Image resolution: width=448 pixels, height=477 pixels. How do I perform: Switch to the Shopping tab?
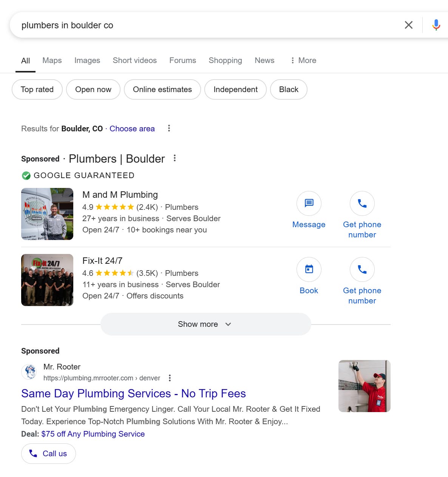tap(225, 60)
